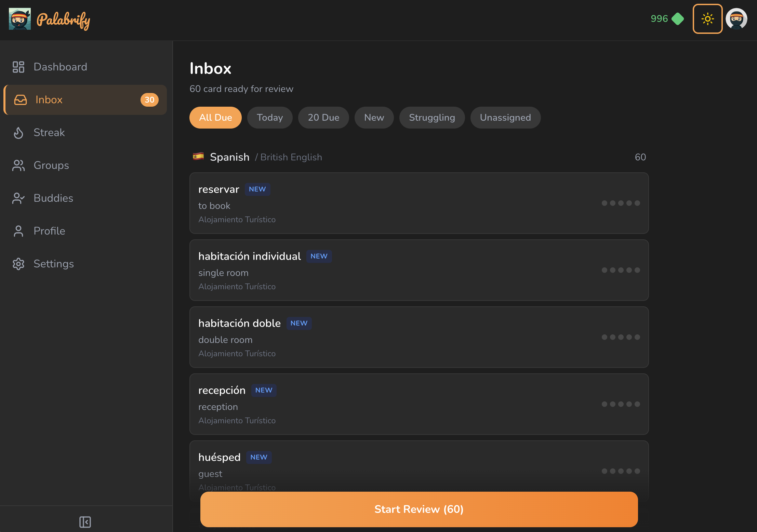Click the 'single room' translation
The width and height of the screenshot is (757, 532).
pos(223,272)
